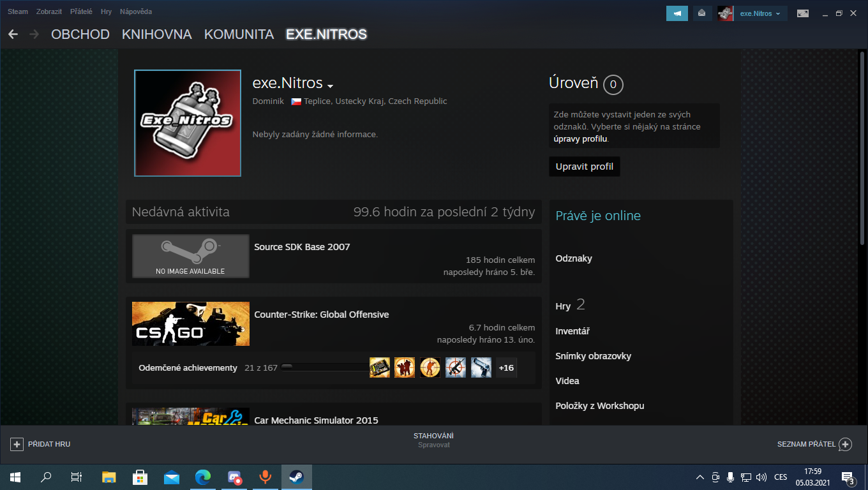Open the fourth CS:GO achievement badge

(456, 367)
